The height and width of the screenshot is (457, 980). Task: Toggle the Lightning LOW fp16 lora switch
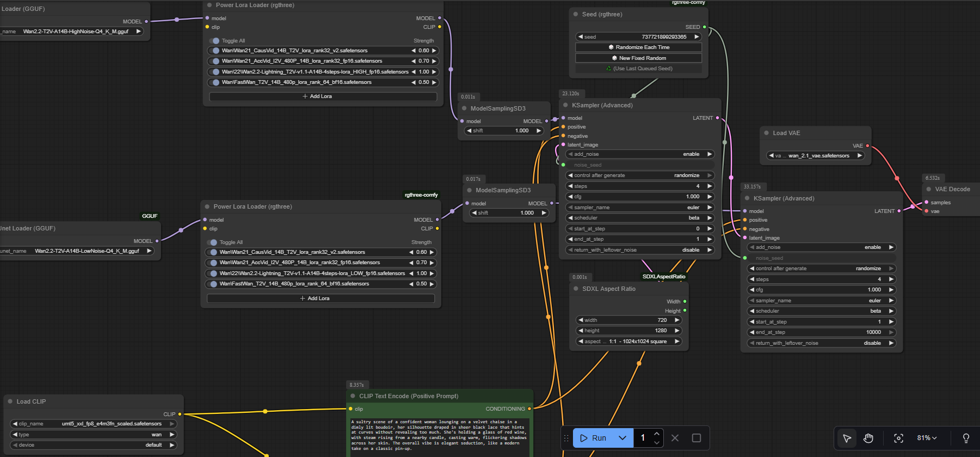[x=212, y=273]
